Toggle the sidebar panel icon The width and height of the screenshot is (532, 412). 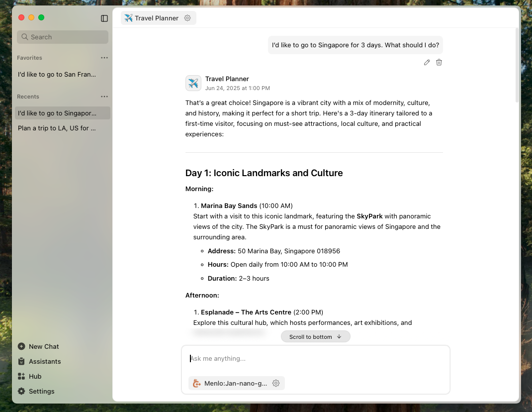pyautogui.click(x=104, y=18)
